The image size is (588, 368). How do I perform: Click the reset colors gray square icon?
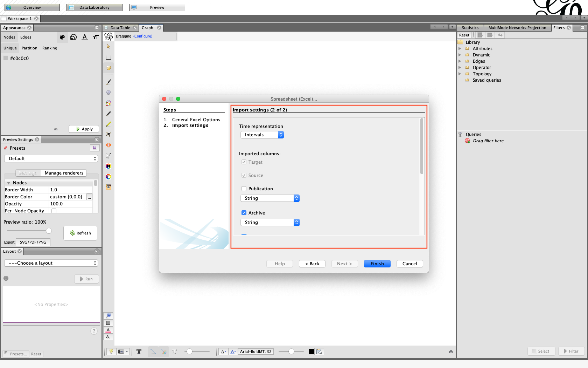pyautogui.click(x=108, y=323)
